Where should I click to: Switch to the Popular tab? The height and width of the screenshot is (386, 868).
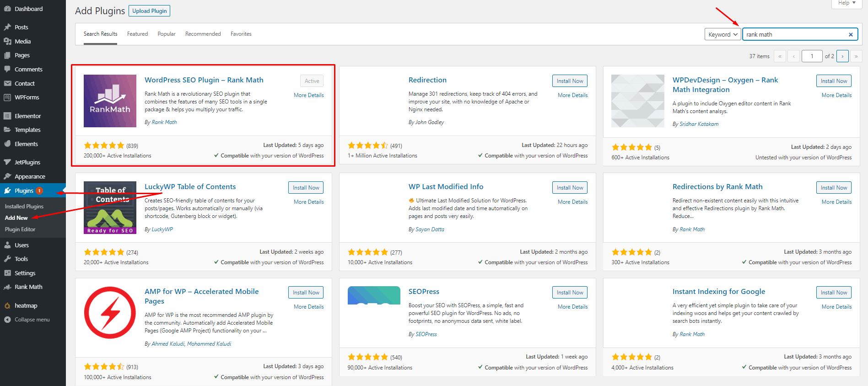[167, 34]
